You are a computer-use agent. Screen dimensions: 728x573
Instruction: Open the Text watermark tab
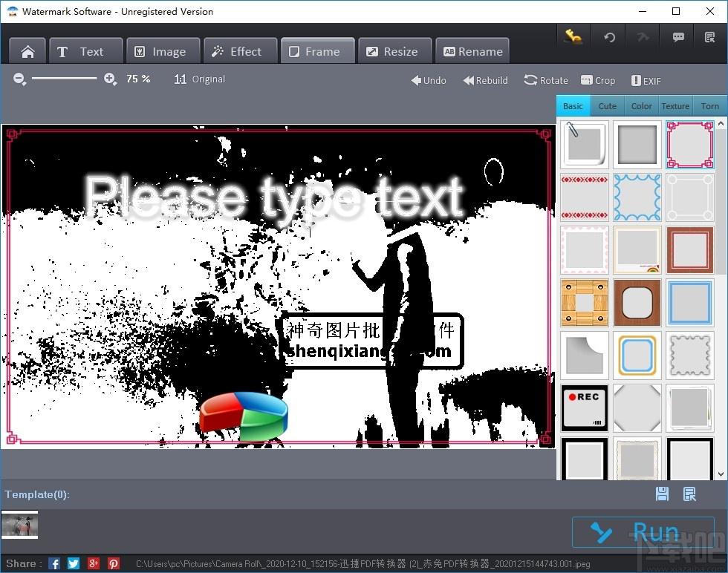(x=86, y=51)
